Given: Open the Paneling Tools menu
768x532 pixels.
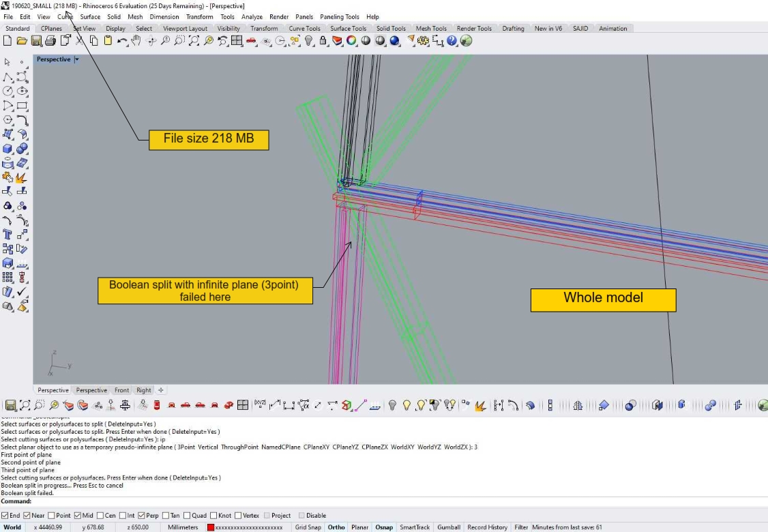Looking at the screenshot, I should coord(339,16).
